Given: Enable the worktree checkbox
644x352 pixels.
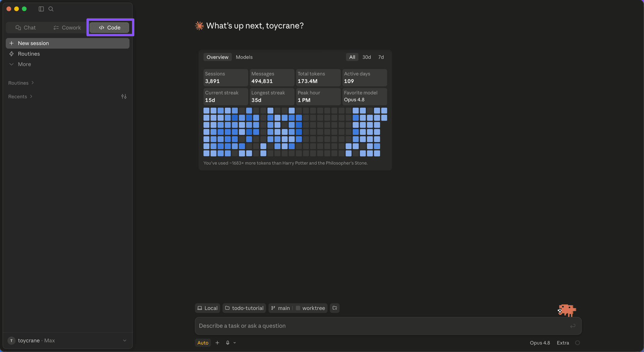Looking at the screenshot, I should pos(298,308).
